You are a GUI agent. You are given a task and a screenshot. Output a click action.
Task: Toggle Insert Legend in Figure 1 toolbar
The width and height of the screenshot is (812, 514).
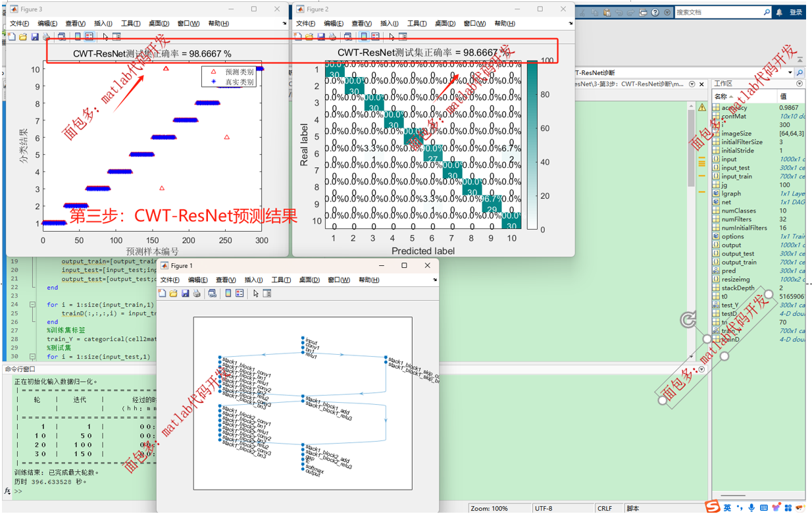click(240, 293)
